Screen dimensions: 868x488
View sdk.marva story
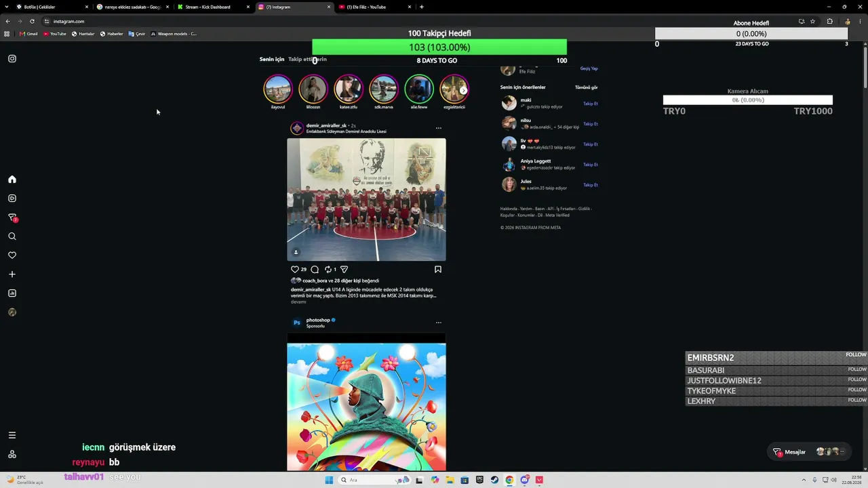(384, 89)
